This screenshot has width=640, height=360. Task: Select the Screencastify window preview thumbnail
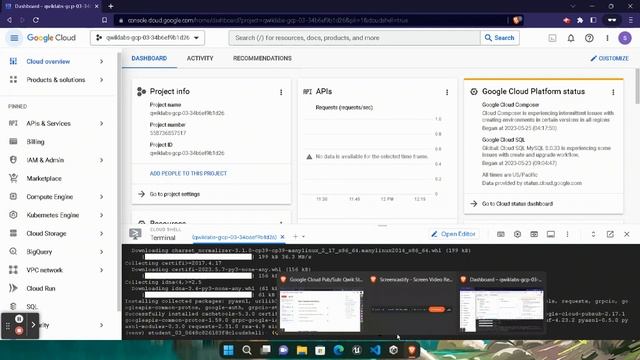tap(411, 304)
